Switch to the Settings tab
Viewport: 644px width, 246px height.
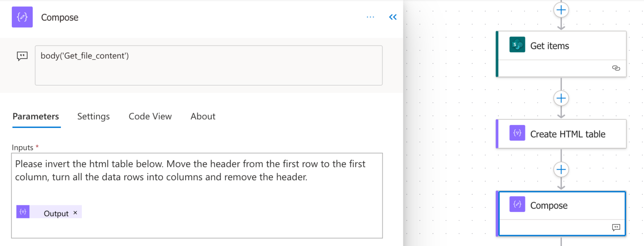click(93, 117)
